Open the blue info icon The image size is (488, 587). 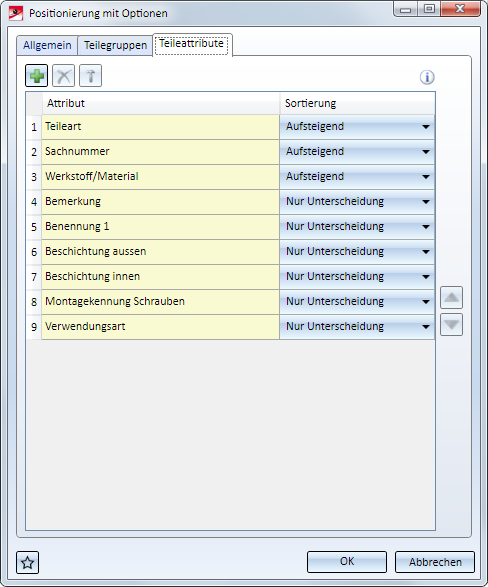point(427,77)
